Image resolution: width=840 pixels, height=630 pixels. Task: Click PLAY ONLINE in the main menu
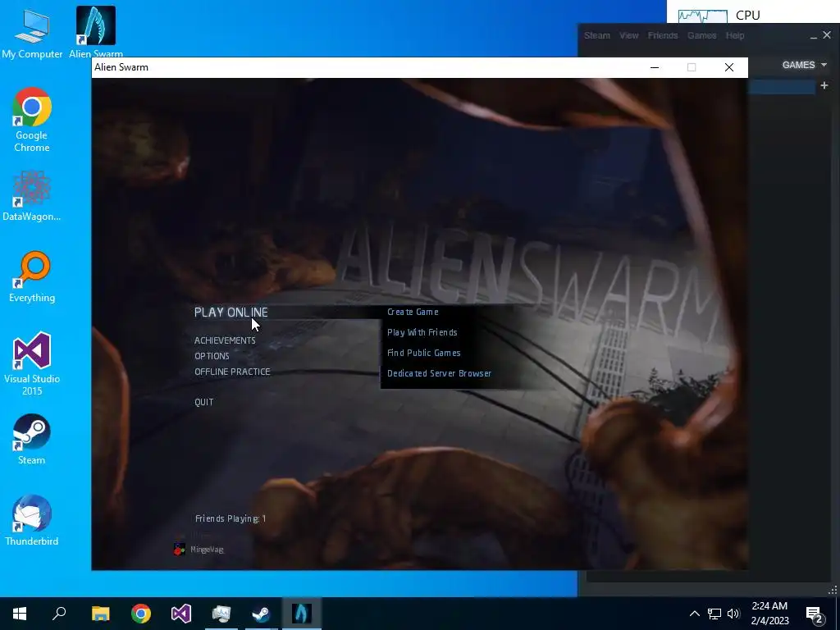[231, 313]
